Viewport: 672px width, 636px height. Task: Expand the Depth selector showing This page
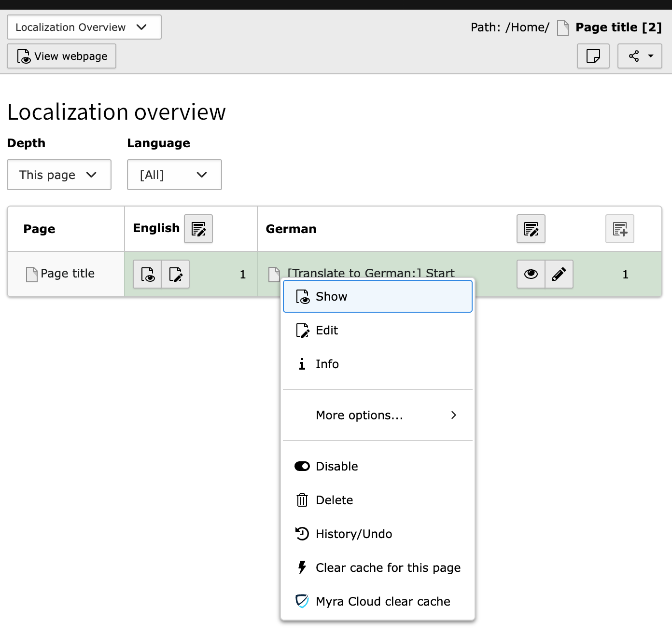click(59, 175)
